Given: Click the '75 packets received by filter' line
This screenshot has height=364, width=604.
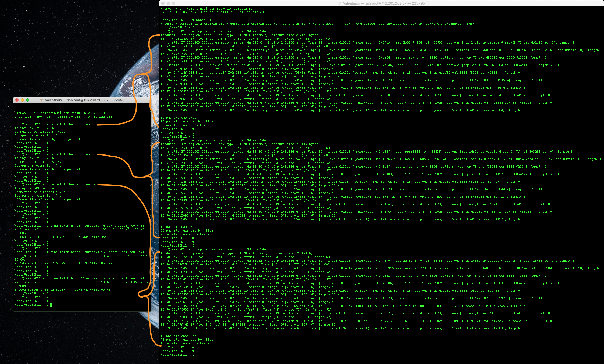Looking at the screenshot, I should (188, 340).
